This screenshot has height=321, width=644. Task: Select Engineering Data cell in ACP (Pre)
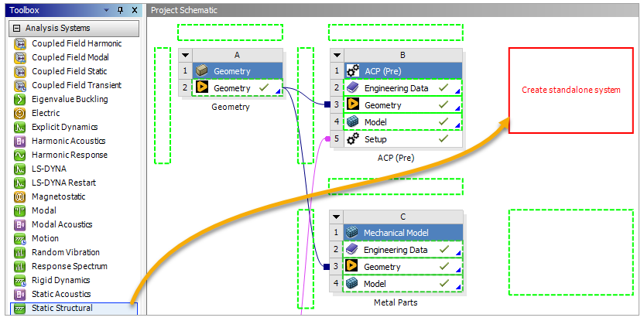click(x=402, y=88)
